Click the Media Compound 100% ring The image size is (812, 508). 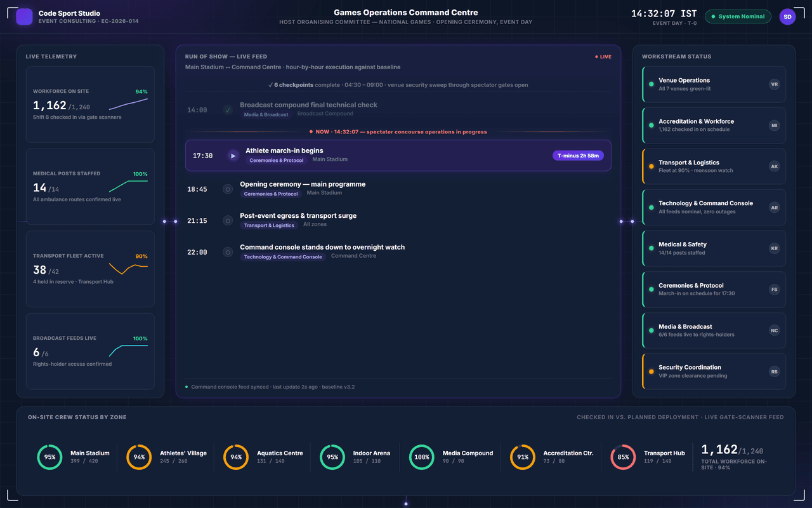point(422,457)
